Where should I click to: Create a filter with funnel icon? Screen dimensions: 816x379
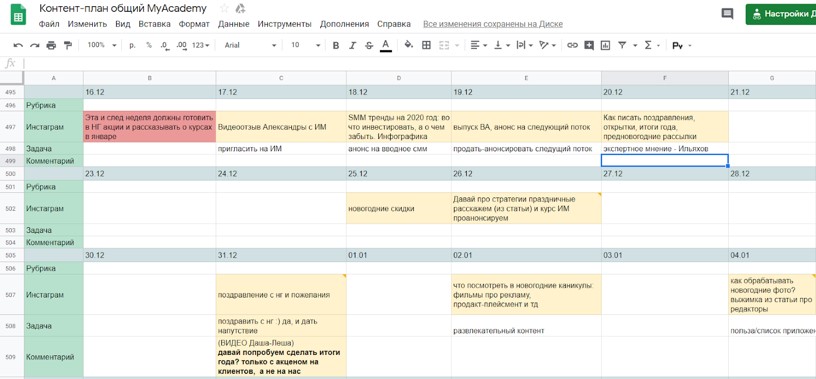coord(622,45)
